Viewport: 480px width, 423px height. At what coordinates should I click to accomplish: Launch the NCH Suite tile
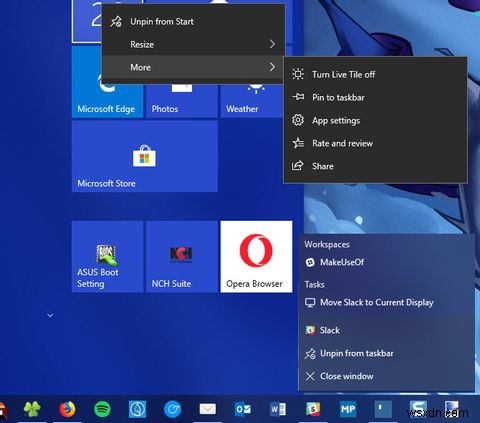click(x=182, y=257)
